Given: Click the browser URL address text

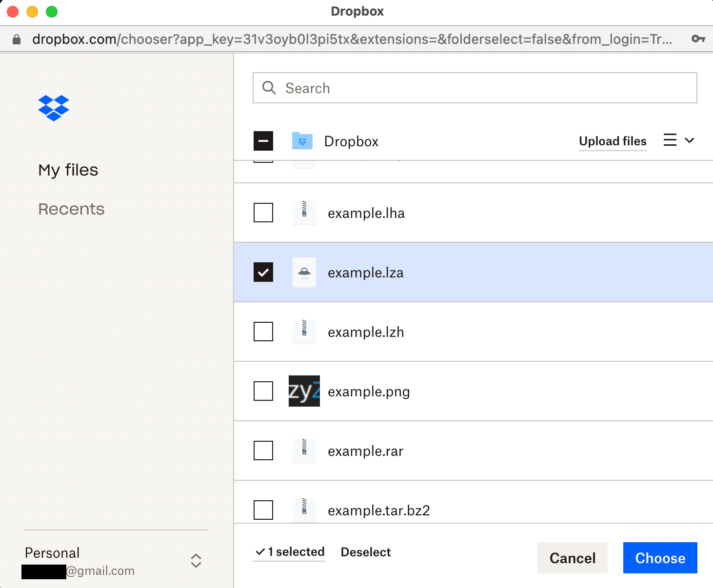Looking at the screenshot, I should (x=352, y=39).
